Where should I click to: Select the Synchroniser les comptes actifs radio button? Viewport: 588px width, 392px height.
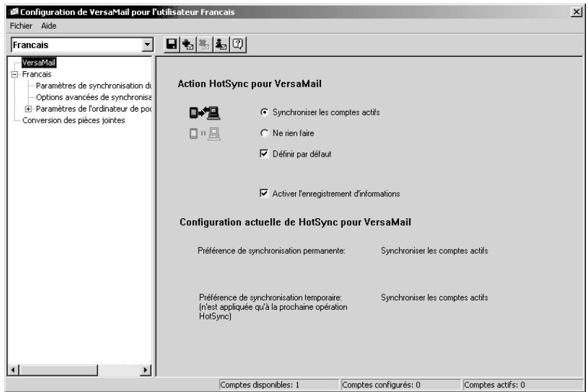click(264, 112)
